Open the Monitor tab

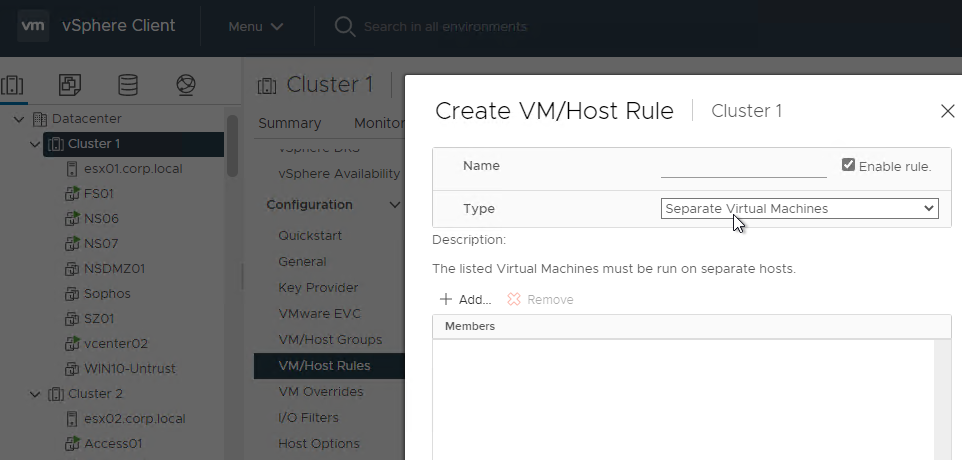(x=379, y=123)
